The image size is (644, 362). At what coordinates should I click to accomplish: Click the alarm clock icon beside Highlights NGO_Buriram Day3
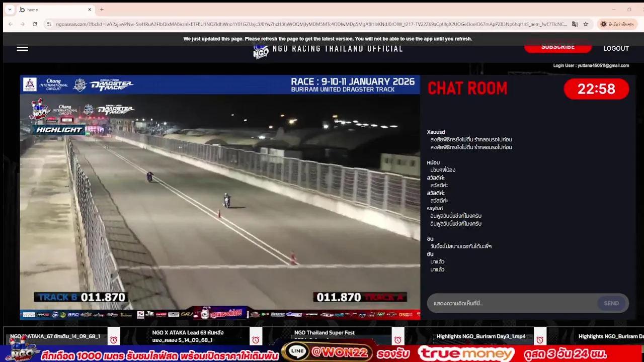[x=540, y=340]
